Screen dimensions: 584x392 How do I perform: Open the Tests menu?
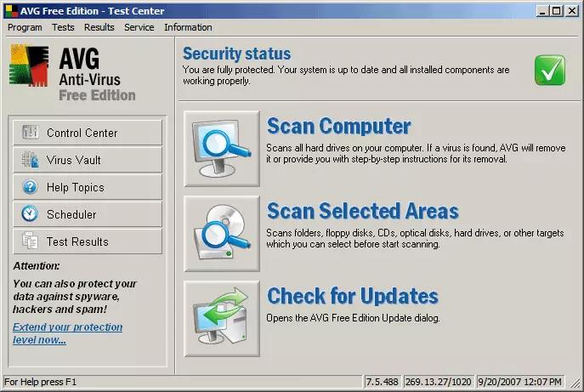[x=63, y=27]
